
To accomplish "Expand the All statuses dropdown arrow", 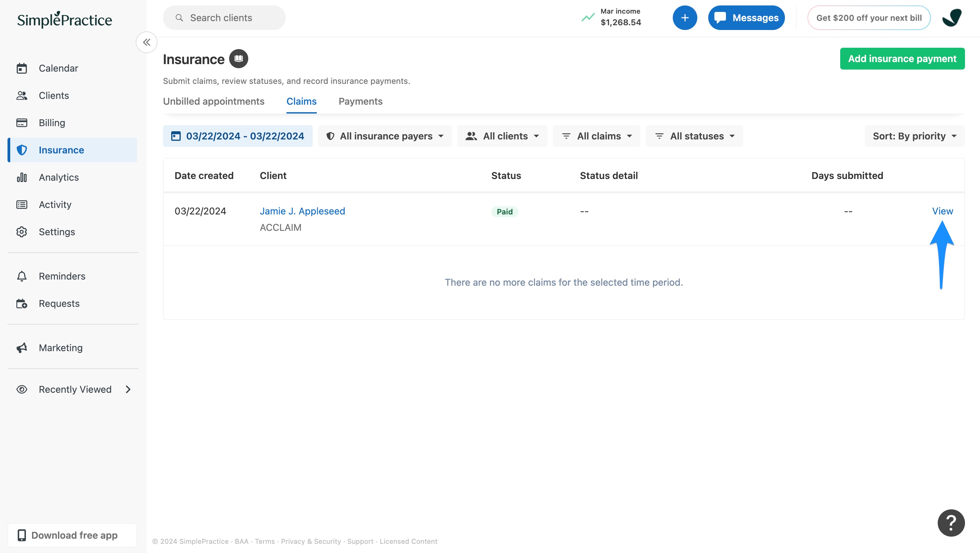I will 732,136.
